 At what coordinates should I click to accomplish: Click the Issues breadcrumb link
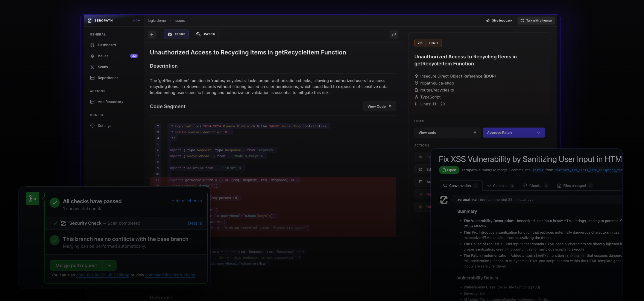(x=179, y=20)
